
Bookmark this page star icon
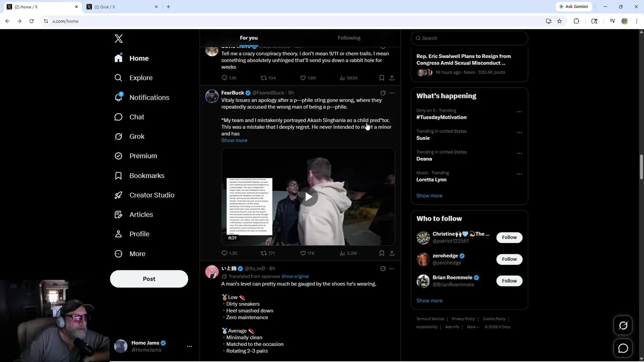(559, 21)
